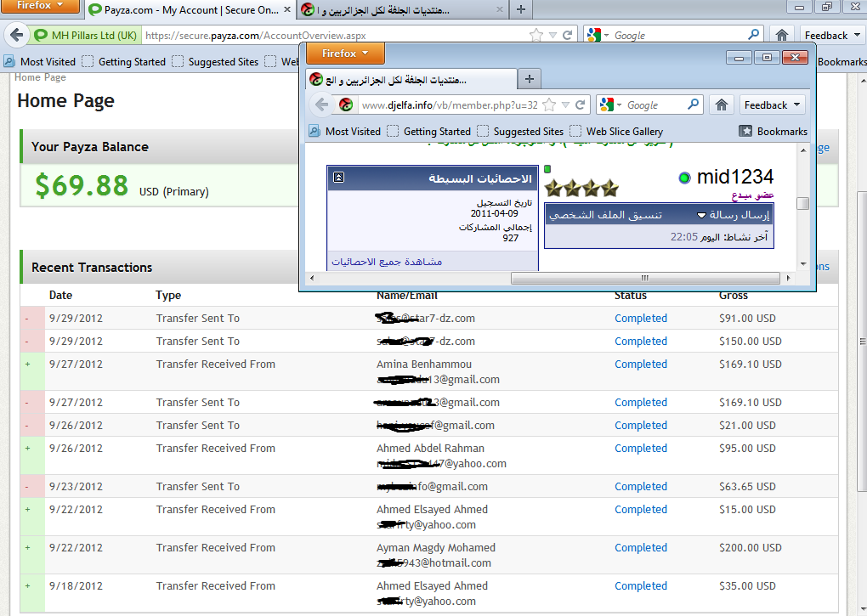Viewport: 867px width, 616px height.
Task: Click the search magnifier in the djelfa.info window
Action: coord(693,104)
